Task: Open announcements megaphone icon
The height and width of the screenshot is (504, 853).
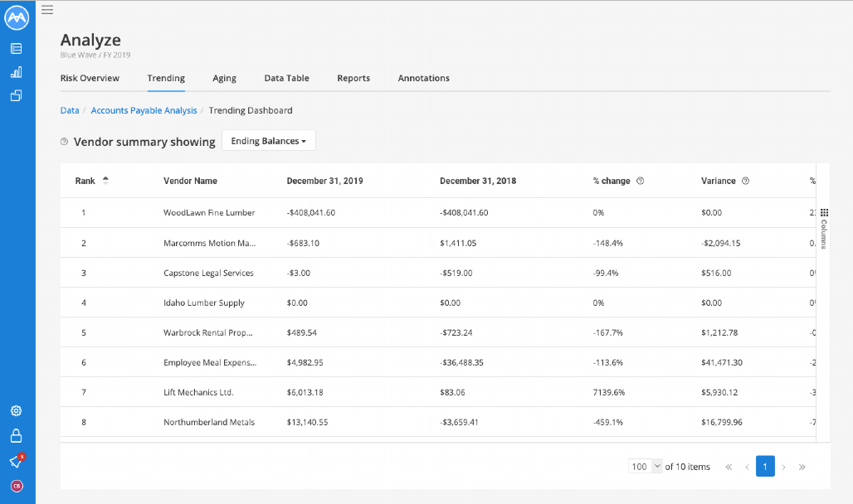Action: 17,461
